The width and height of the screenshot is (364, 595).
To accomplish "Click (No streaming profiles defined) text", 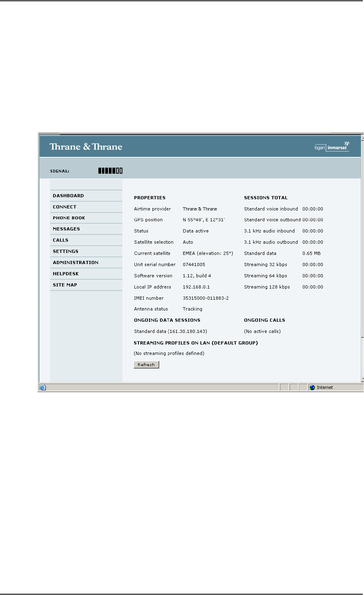I will point(169,353).
